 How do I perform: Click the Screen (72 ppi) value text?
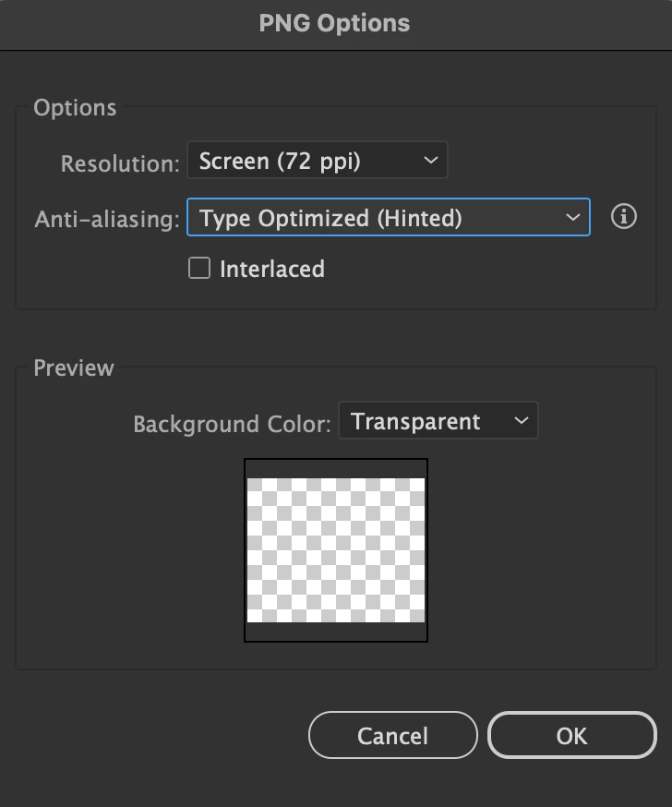tap(280, 162)
